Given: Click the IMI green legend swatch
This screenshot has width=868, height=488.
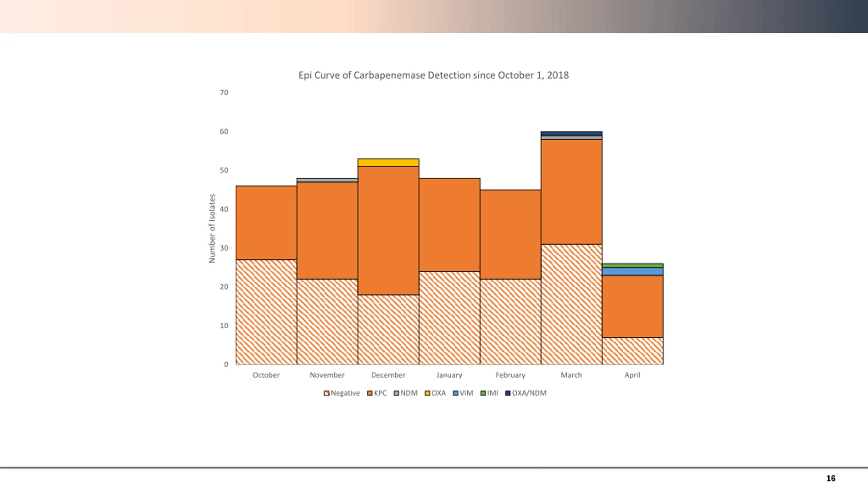Looking at the screenshot, I should (x=483, y=393).
